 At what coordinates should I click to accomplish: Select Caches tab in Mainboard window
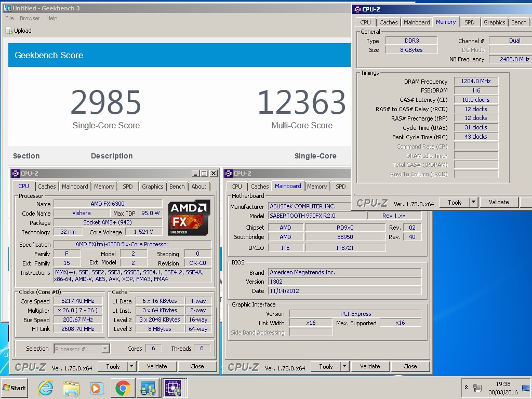click(x=260, y=187)
